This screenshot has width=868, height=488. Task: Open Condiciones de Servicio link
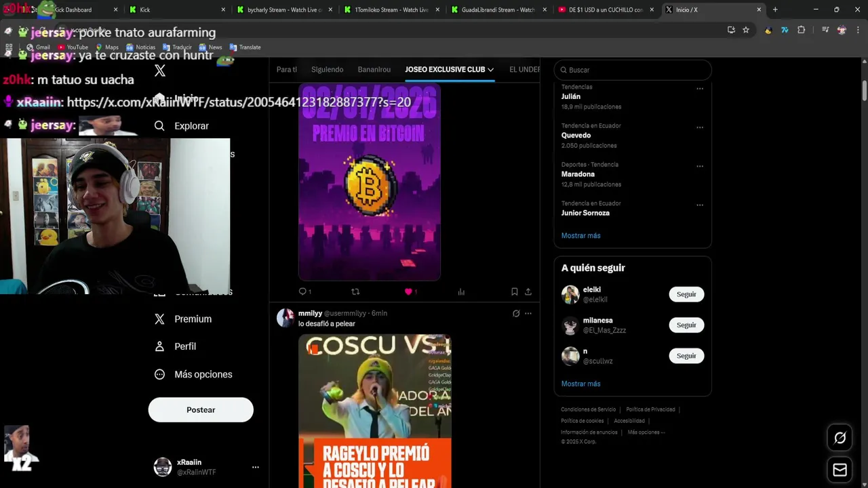coord(589,409)
